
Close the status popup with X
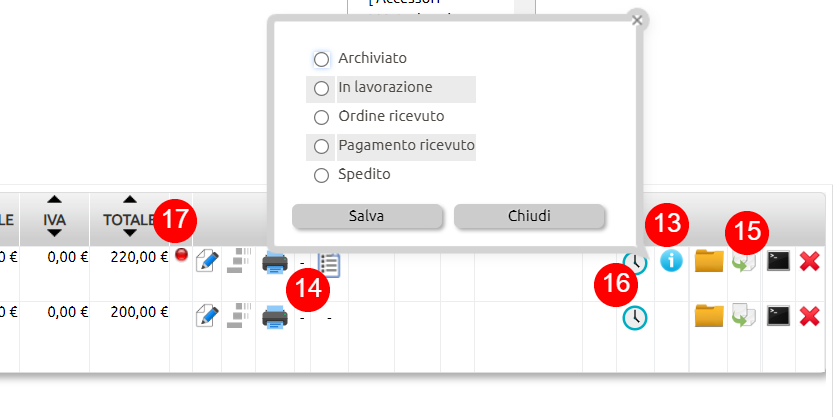(x=637, y=20)
